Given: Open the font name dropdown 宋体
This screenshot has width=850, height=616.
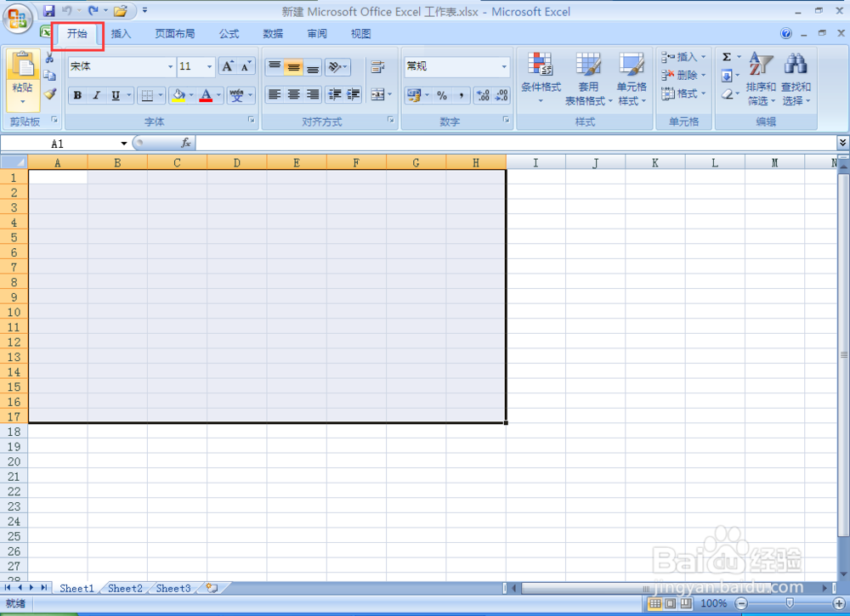Looking at the screenshot, I should (x=170, y=66).
